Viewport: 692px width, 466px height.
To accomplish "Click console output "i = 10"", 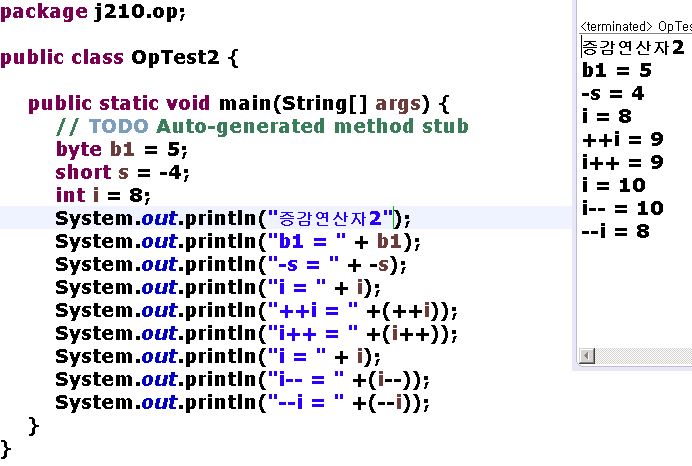I will [614, 185].
